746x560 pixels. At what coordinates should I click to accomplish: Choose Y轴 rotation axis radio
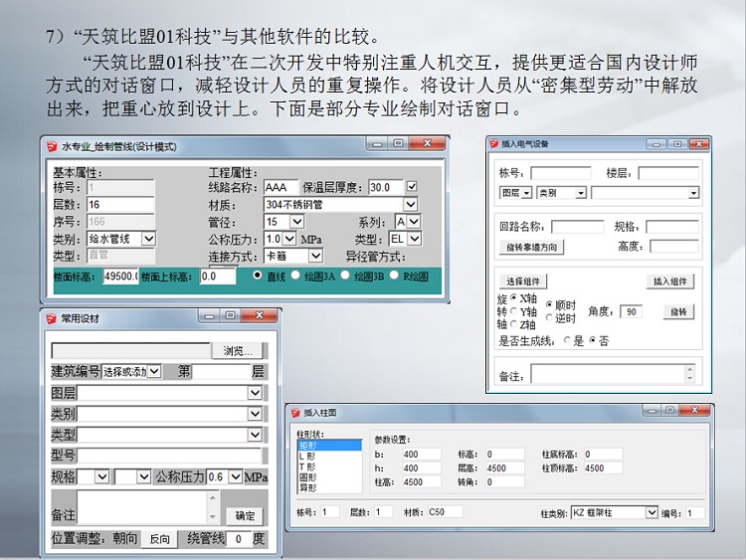[x=513, y=310]
